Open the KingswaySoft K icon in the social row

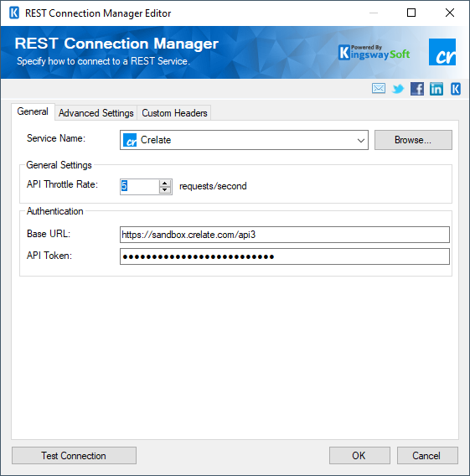pos(456,89)
